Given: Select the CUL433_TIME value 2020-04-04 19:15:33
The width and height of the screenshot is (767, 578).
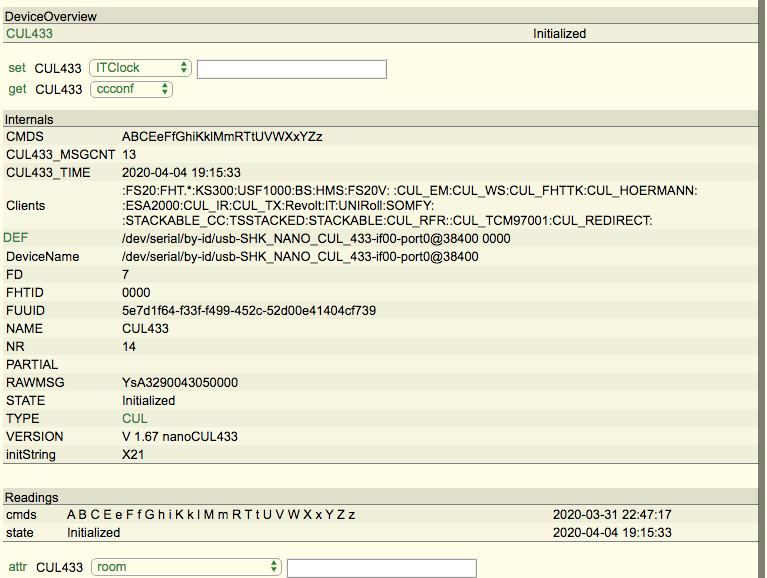Looking at the screenshot, I should point(181,173).
